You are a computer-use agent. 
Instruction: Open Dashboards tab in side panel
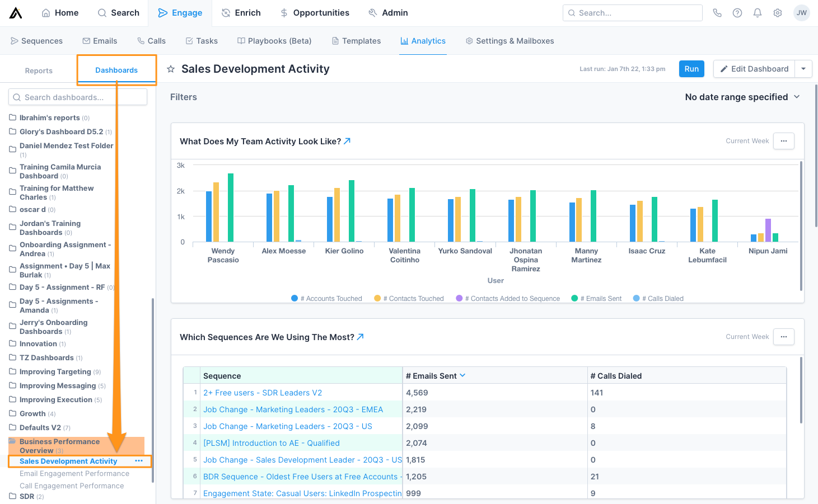click(x=116, y=70)
